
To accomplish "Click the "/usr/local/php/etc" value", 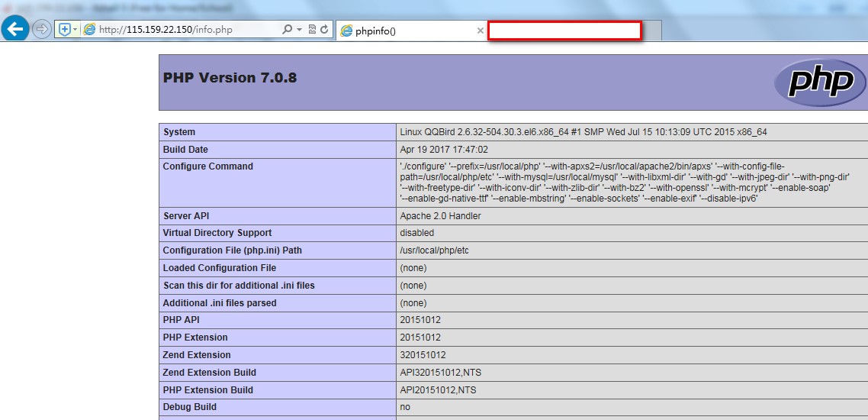I will [434, 250].
